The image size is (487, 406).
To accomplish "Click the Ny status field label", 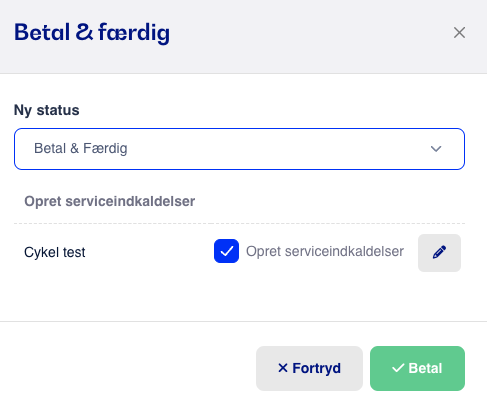I will (x=47, y=110).
